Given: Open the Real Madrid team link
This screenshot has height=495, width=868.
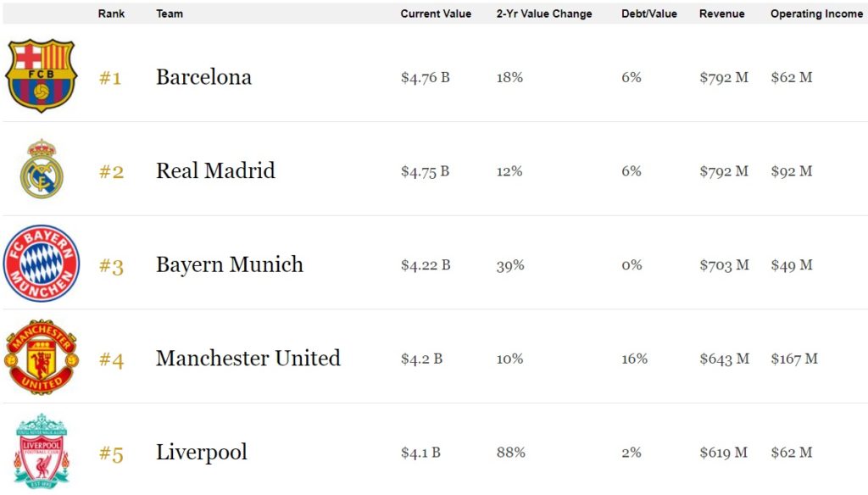Looking at the screenshot, I should [x=215, y=170].
